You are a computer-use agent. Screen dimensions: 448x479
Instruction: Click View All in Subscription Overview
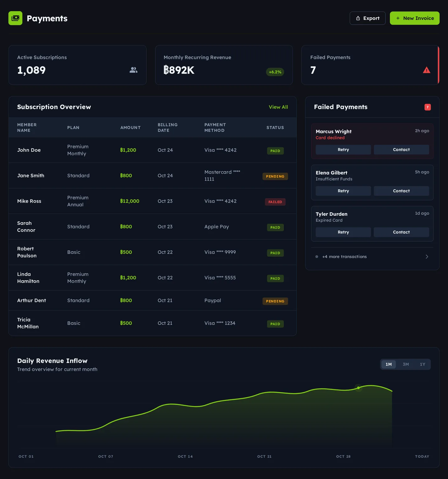coord(278,107)
